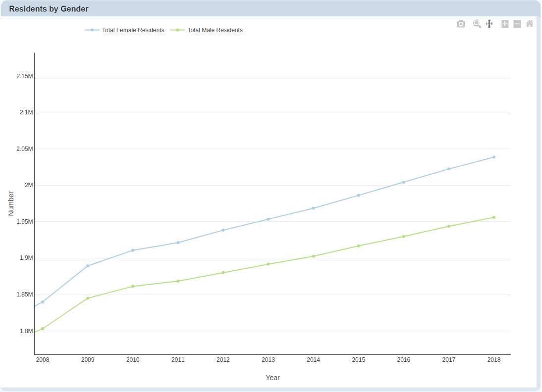The width and height of the screenshot is (542, 392).
Task: Reset axes with the home icon
Action: [530, 24]
